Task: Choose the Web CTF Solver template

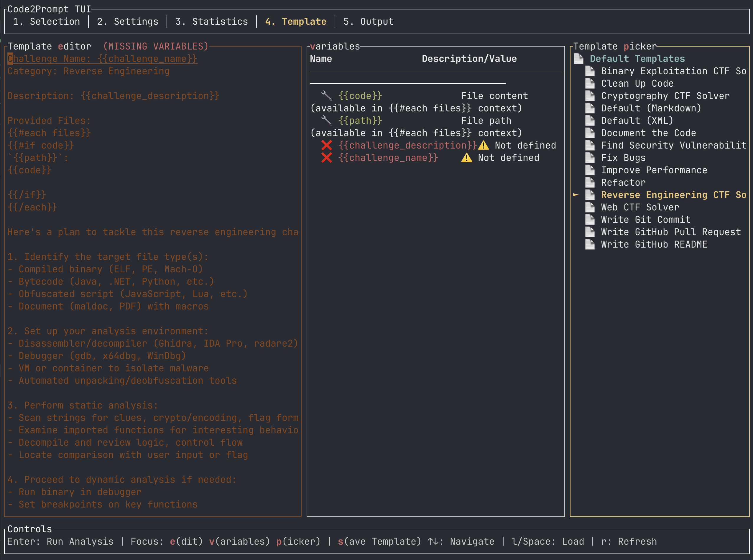Action: 640,207
